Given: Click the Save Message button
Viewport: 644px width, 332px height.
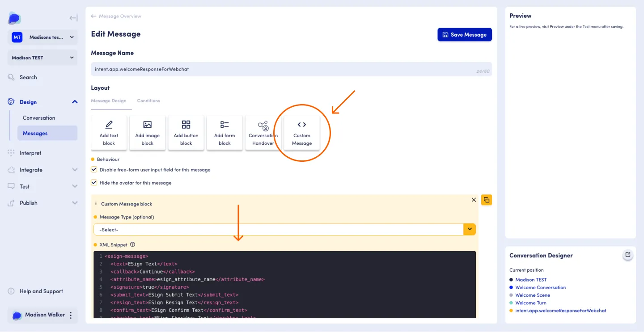Looking at the screenshot, I should tap(465, 34).
